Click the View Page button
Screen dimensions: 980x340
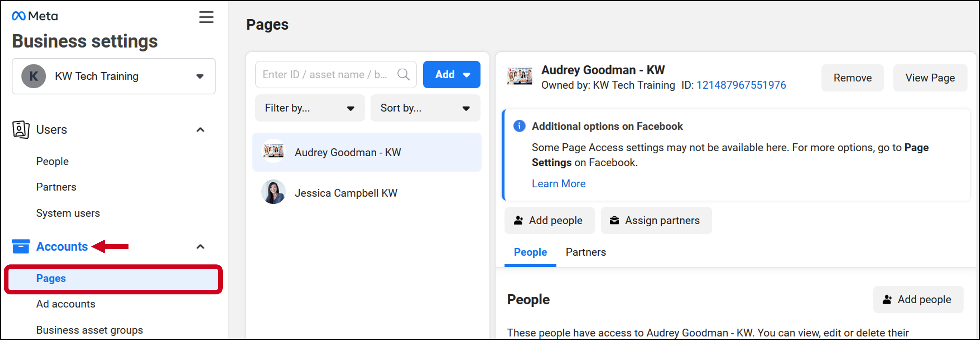[x=930, y=78]
